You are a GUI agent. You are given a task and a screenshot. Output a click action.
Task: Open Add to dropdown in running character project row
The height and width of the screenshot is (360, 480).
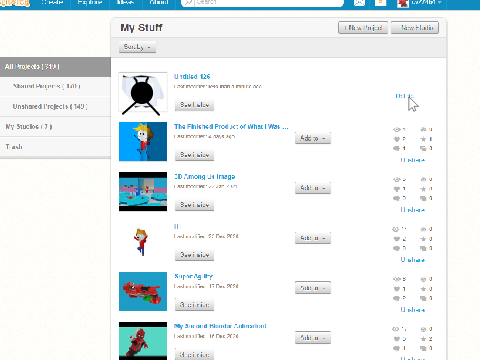313,238
